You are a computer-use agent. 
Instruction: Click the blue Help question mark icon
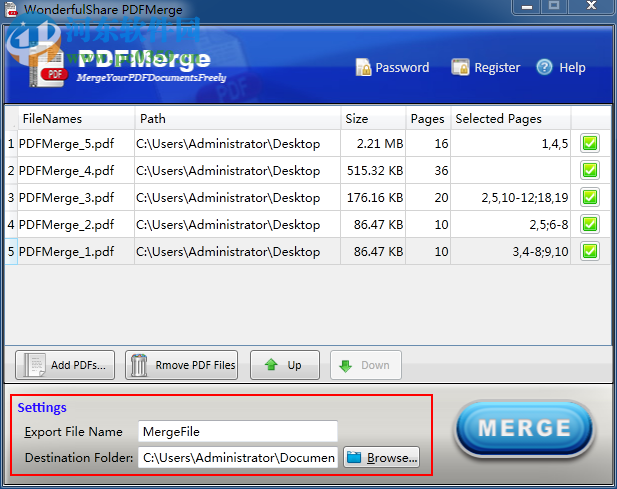tap(544, 67)
